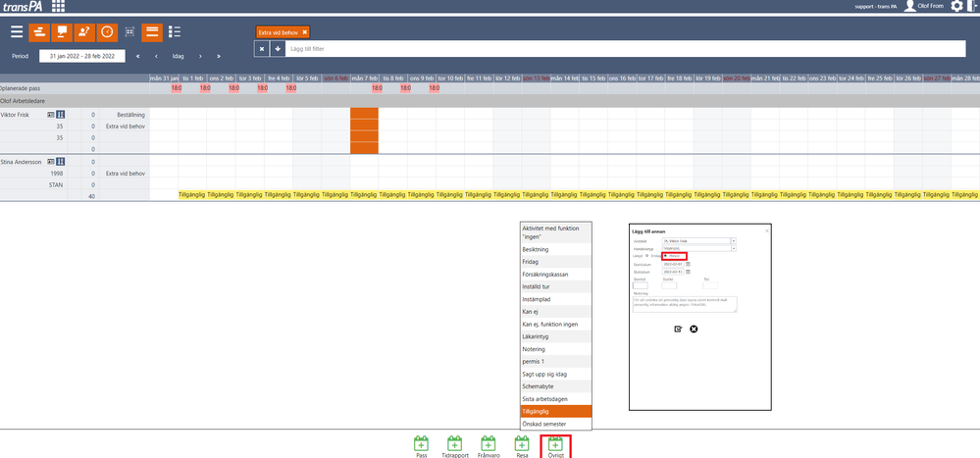Toggle the orange clock icon
Image resolution: width=980 pixels, height=458 pixels.
click(x=107, y=31)
